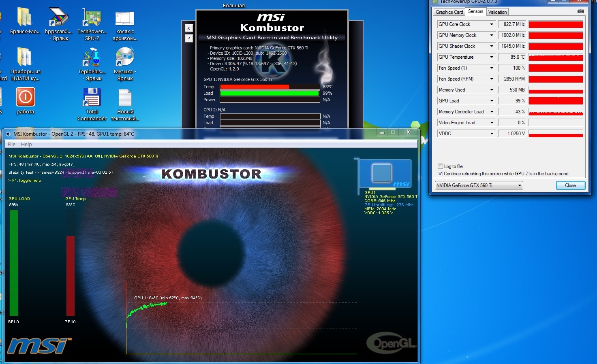The image size is (597, 364).
Task: Click the ? help button on Kombustor panel
Action: coord(188,38)
